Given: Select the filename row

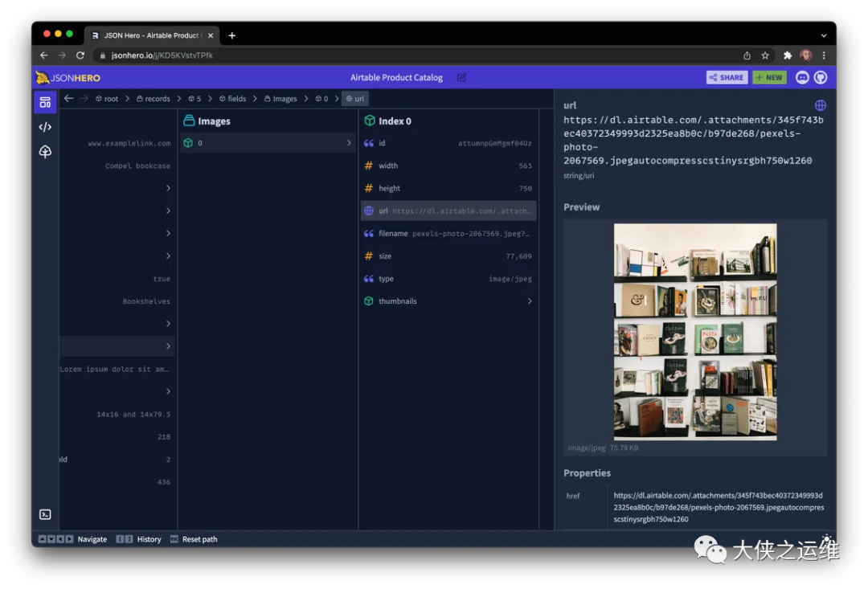Looking at the screenshot, I should coord(448,234).
